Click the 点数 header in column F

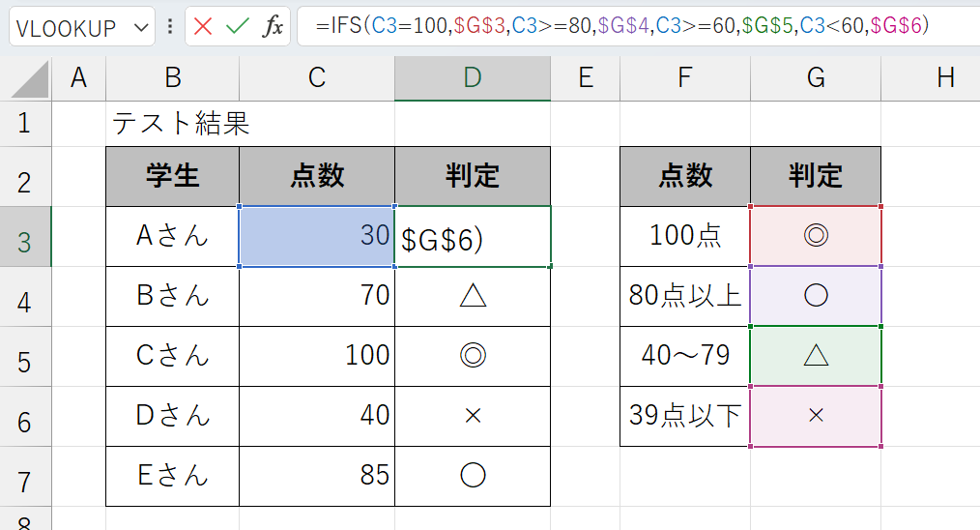685,176
